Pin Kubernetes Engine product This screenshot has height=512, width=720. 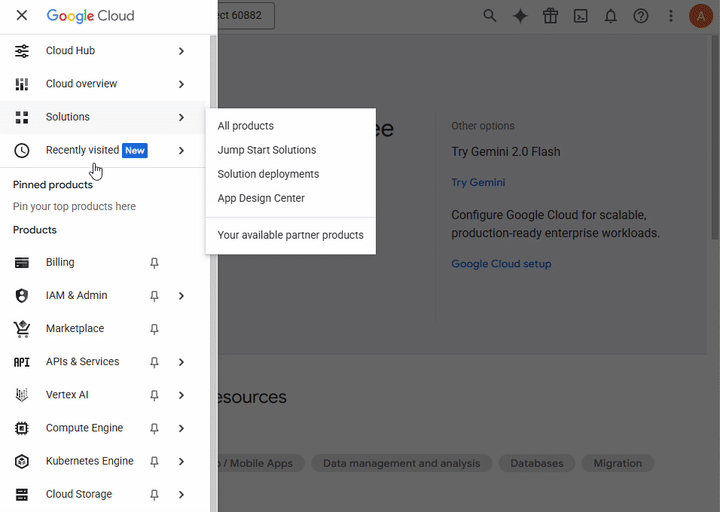[x=154, y=461]
